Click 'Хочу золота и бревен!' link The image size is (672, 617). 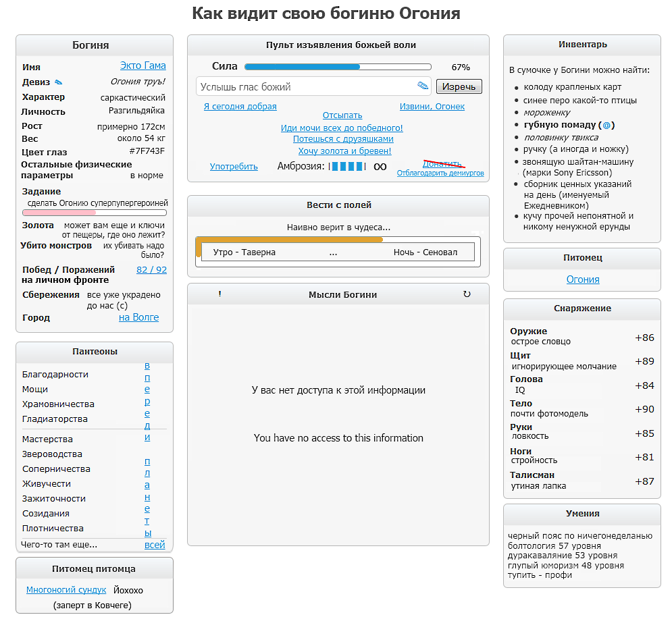pyautogui.click(x=344, y=151)
